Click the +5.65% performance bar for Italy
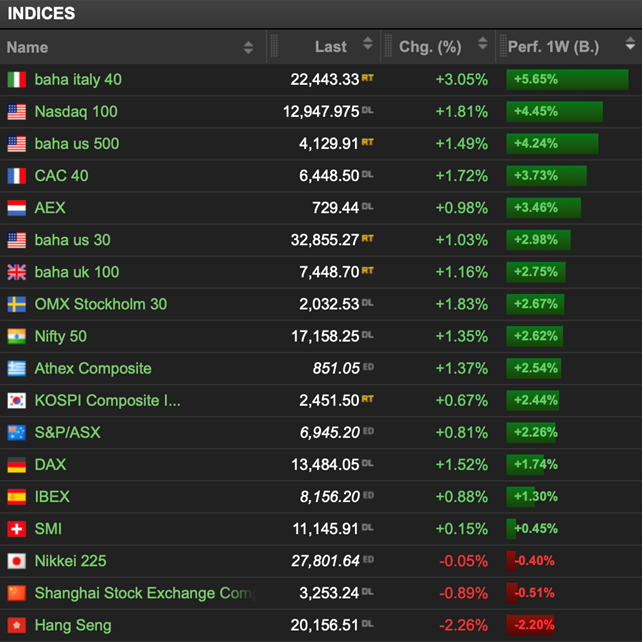Image resolution: width=644 pixels, height=642 pixels. tap(567, 79)
